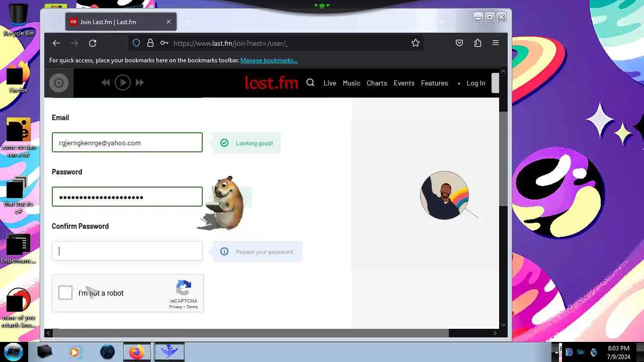The image size is (644, 362).
Task: Skip to previous track in Last.fm player
Action: tap(106, 83)
